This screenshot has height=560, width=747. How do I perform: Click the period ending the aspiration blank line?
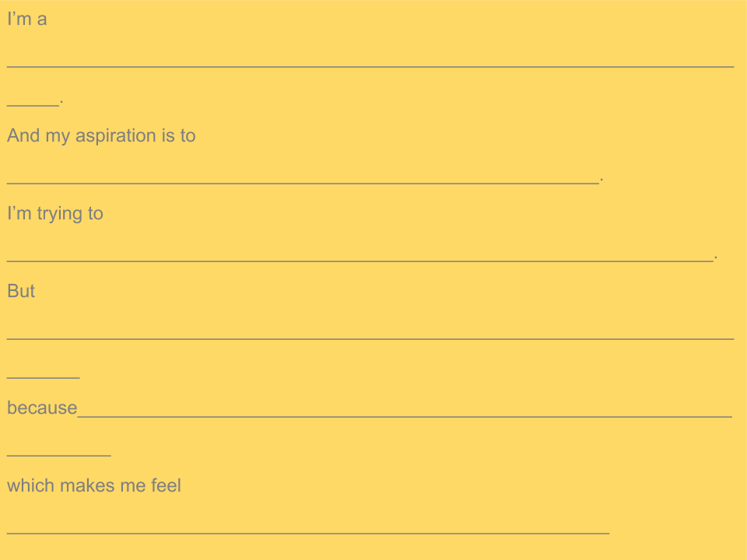[601, 180]
